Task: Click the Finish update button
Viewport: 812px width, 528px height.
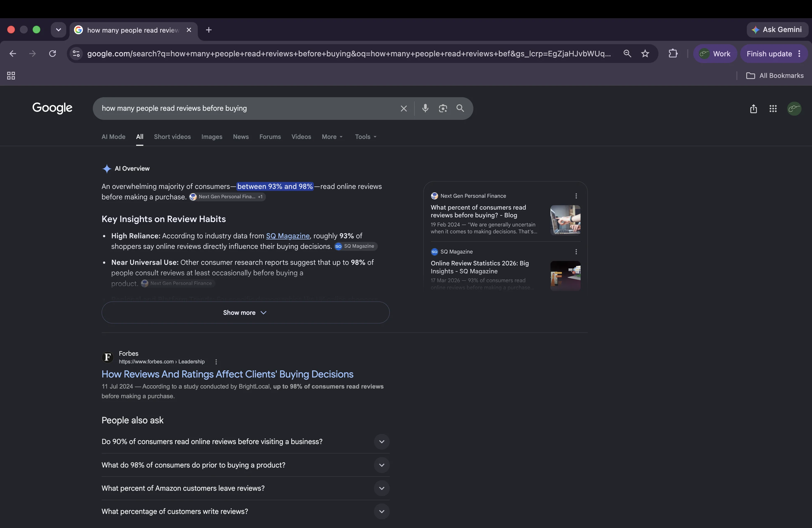Action: [773, 54]
